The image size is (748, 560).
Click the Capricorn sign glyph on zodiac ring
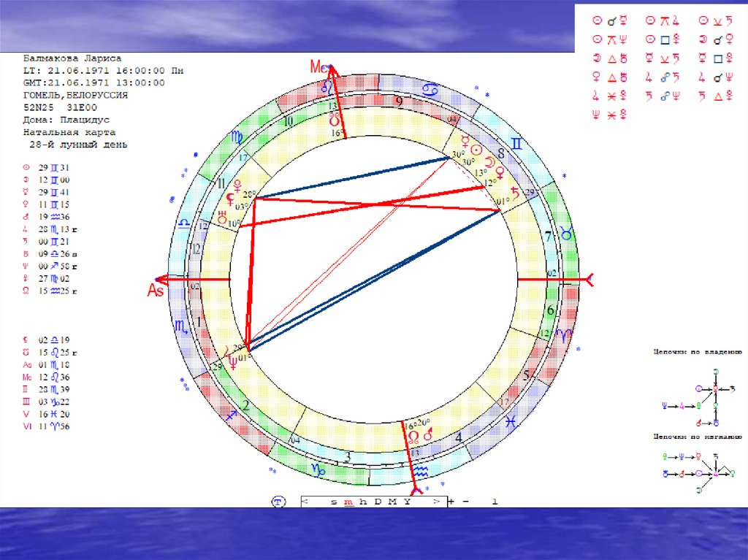(319, 471)
